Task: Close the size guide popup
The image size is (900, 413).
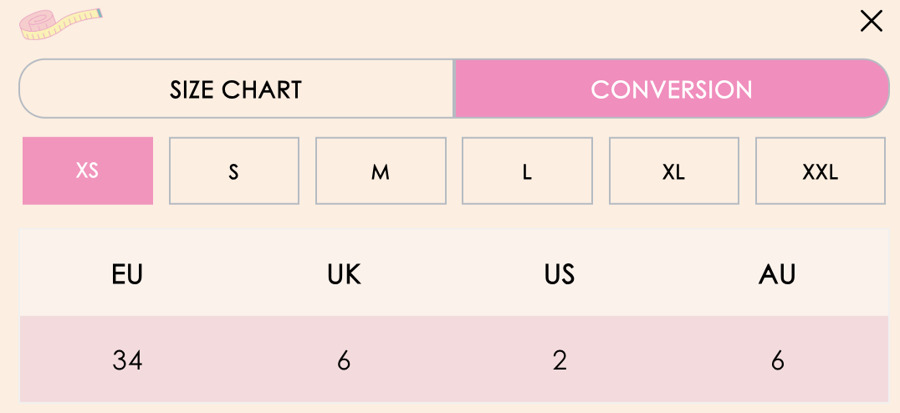Action: pyautogui.click(x=871, y=21)
